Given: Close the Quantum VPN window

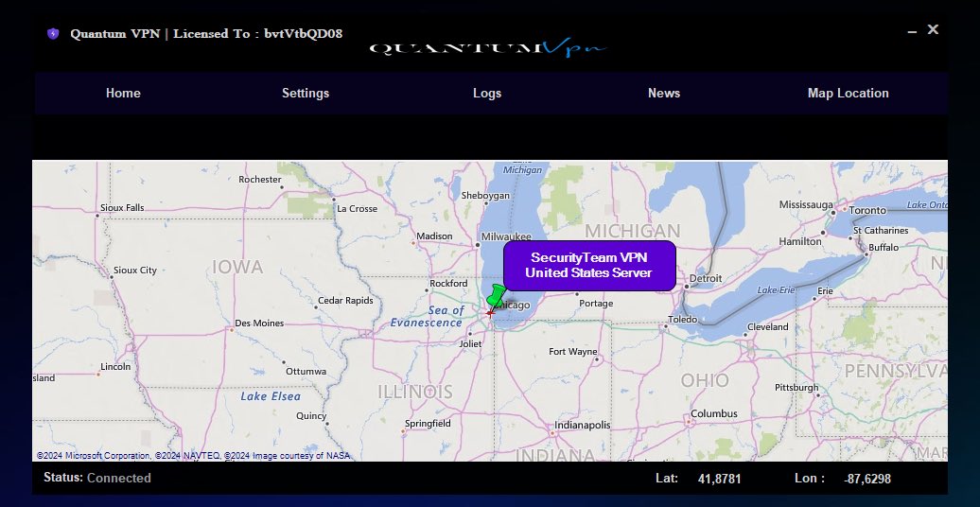Looking at the screenshot, I should (x=933, y=29).
